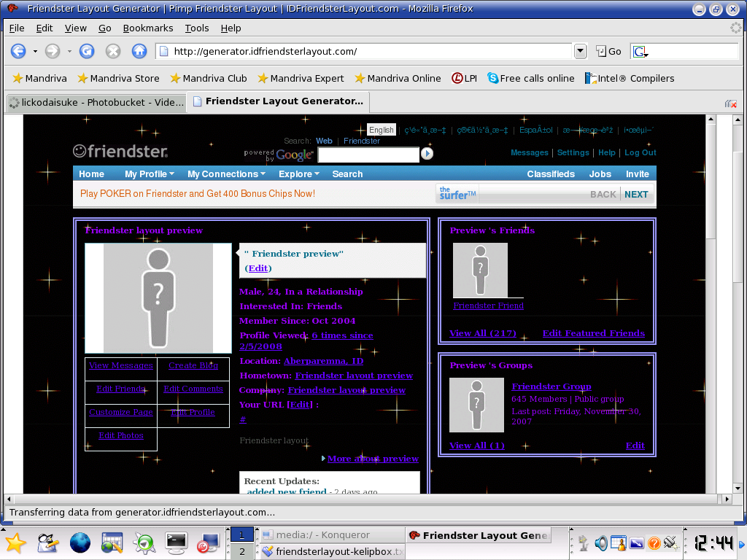Open the Edit menu

click(x=44, y=28)
